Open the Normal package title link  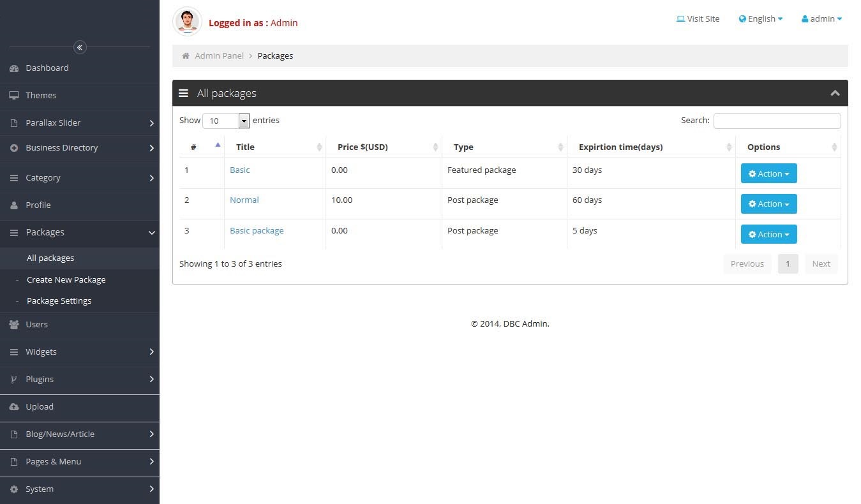(244, 200)
